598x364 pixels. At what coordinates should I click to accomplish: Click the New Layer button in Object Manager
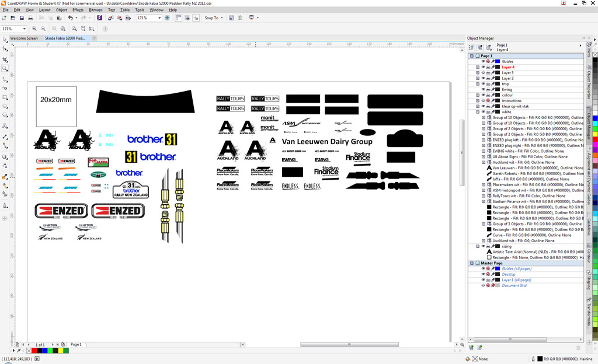point(471,347)
